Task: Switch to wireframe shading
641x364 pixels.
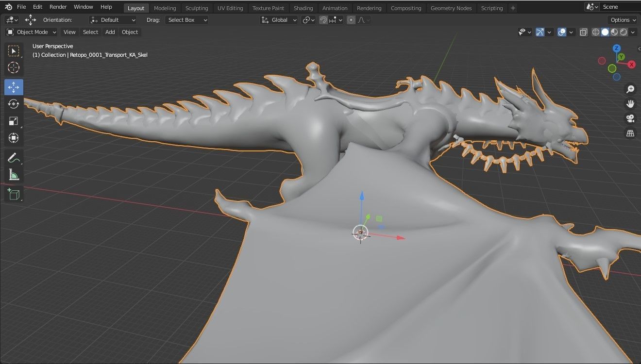Action: click(x=596, y=32)
